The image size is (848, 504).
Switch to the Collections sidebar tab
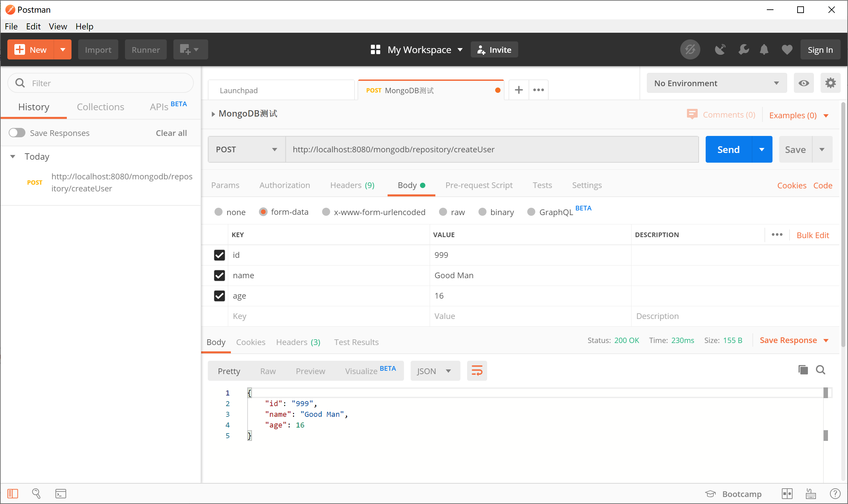coord(100,107)
